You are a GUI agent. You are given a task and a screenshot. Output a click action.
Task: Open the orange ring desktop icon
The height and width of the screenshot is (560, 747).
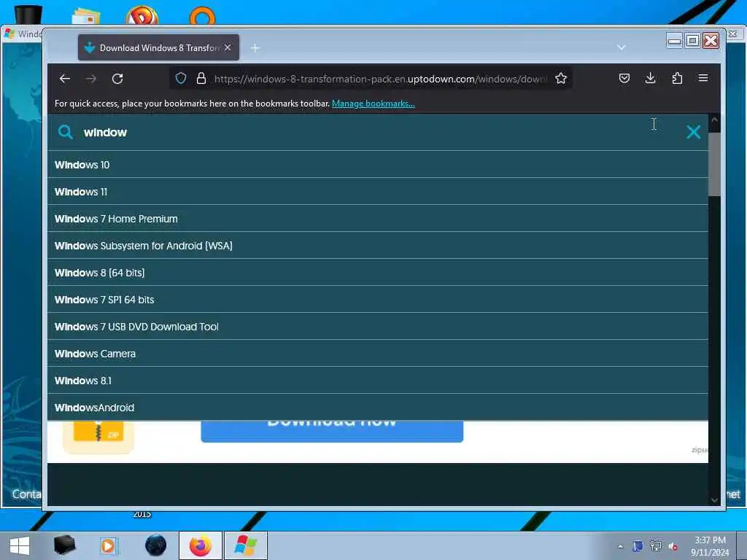pos(203,15)
